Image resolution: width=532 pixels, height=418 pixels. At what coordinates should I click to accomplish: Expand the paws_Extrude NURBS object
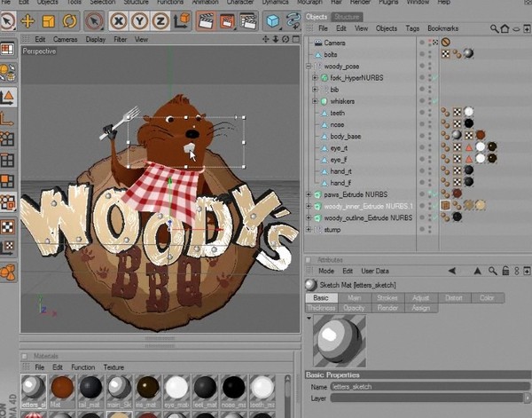pos(309,194)
